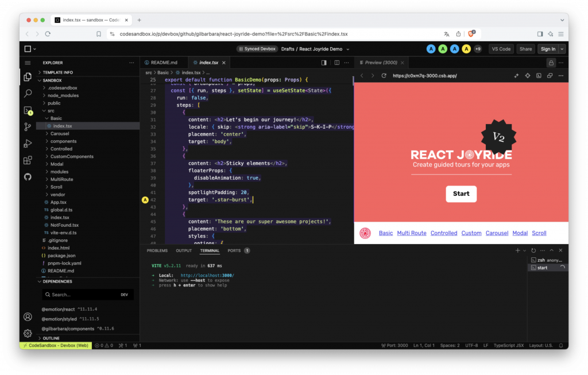
Task: Open the Explorer files icon in activity bar
Action: coord(28,77)
